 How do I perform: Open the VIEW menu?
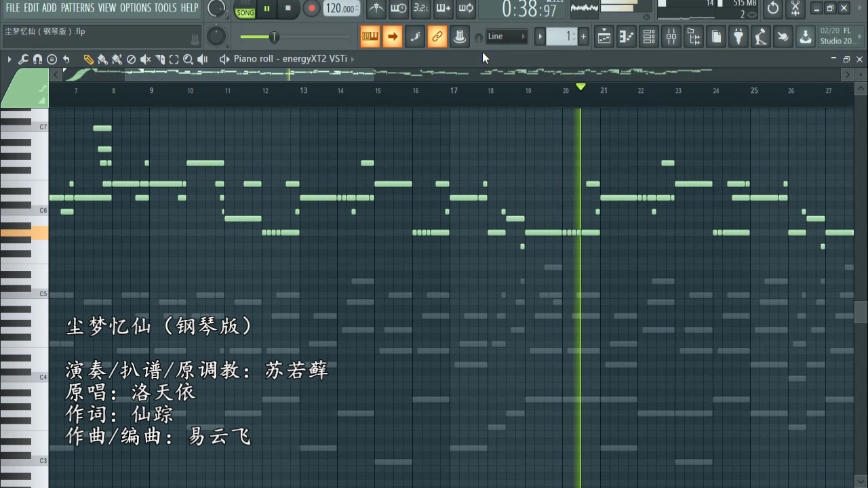point(107,8)
